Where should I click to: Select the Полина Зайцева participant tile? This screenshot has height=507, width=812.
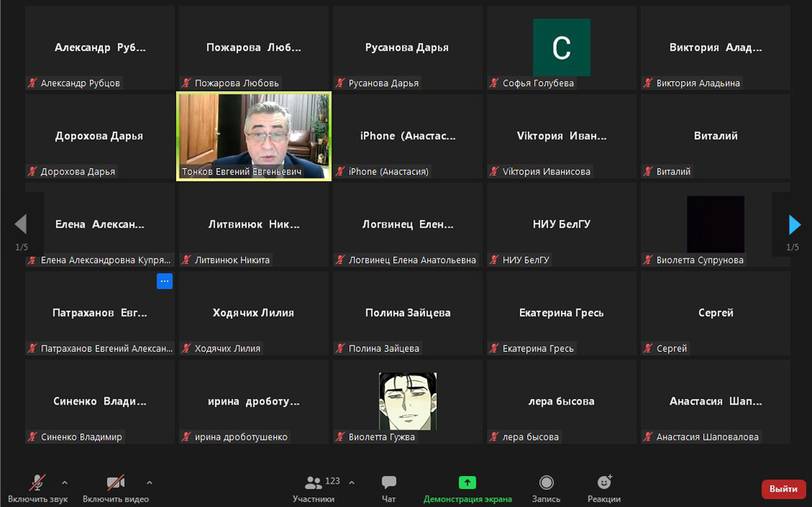click(408, 313)
